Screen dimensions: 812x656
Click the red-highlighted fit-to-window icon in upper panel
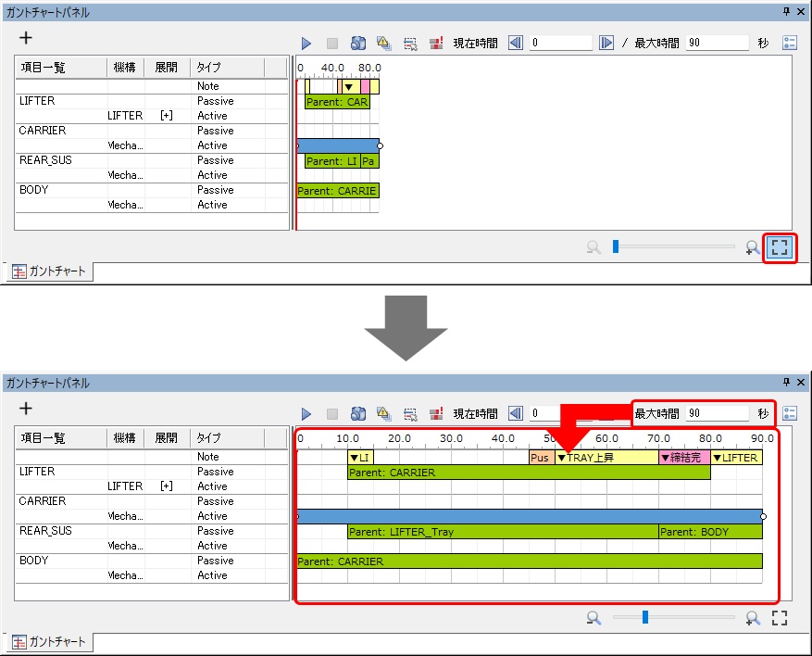(x=780, y=247)
